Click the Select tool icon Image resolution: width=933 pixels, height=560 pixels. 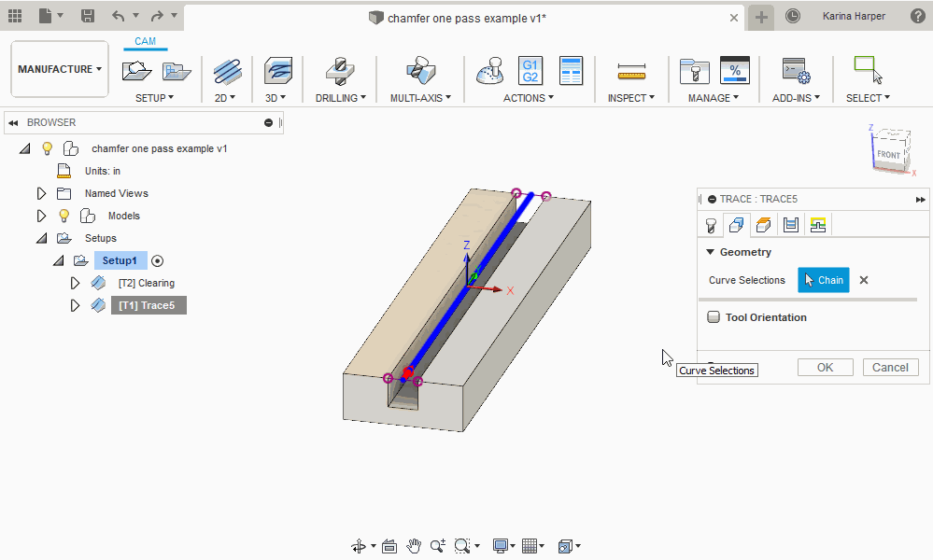coord(868,70)
